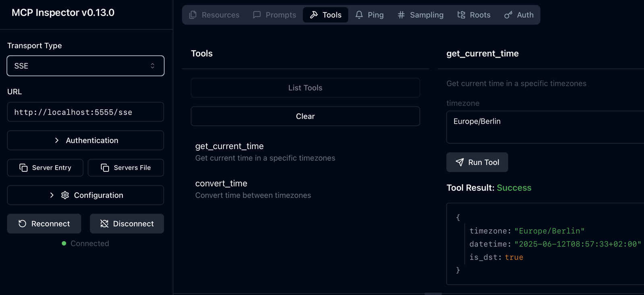The height and width of the screenshot is (295, 644).
Task: Disconnect from the server
Action: (127, 224)
